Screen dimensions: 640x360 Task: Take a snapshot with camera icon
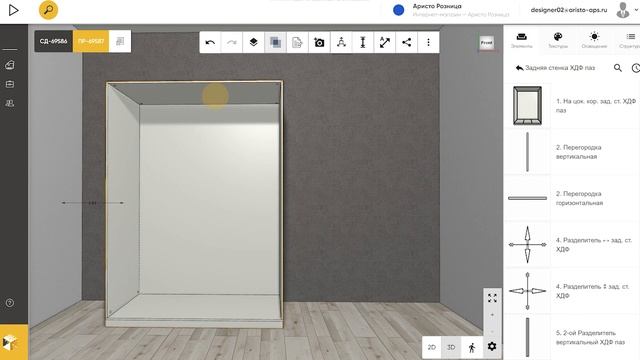point(319,42)
